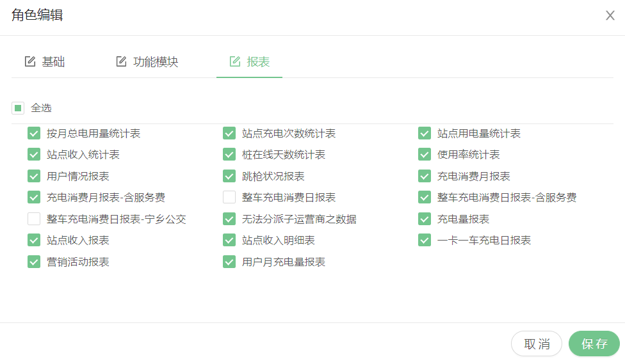Select the 报表 tab
The height and width of the screenshot is (364, 625).
coord(249,62)
